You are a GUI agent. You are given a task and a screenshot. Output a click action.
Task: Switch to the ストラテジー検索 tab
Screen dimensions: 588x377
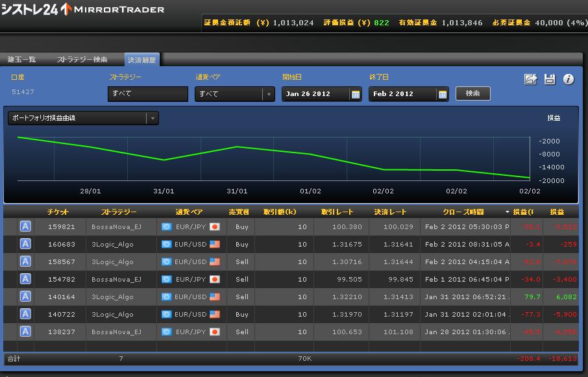[x=82, y=60]
